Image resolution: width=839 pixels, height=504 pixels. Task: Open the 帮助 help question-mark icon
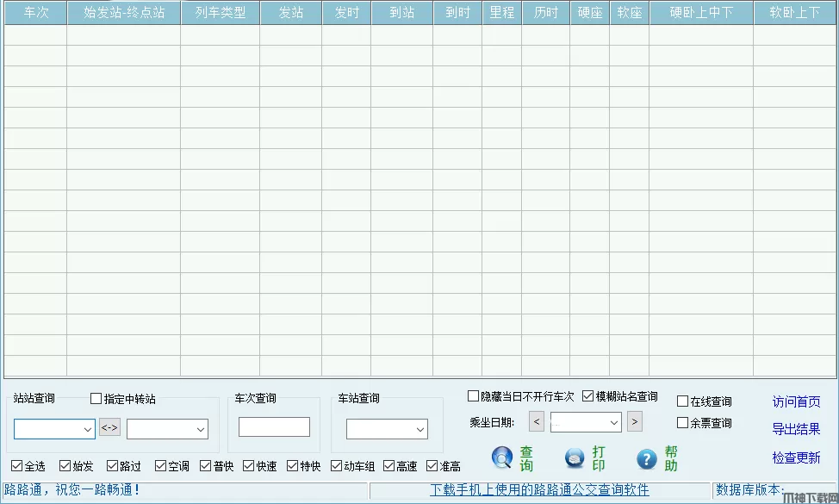[647, 458]
